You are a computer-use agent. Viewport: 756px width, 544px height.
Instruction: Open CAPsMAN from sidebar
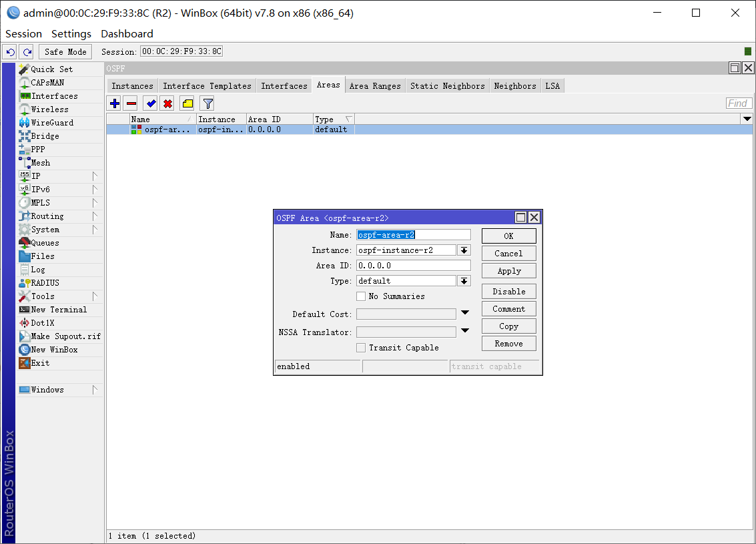pyautogui.click(x=60, y=83)
